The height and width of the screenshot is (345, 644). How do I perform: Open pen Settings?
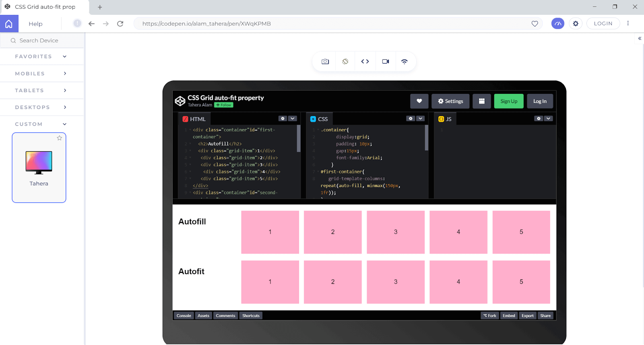click(451, 101)
